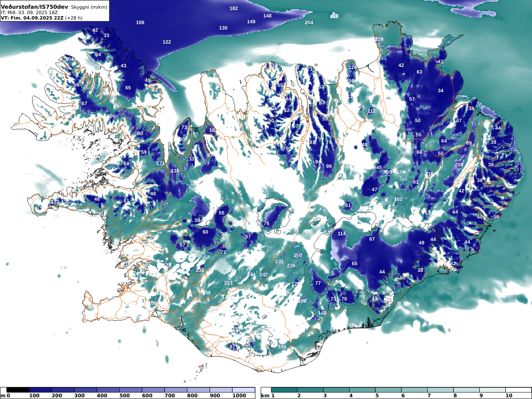Image resolution: width=532 pixels, height=399 pixels.
Task: Select the '160' visibility value
Action: (x=298, y=255)
